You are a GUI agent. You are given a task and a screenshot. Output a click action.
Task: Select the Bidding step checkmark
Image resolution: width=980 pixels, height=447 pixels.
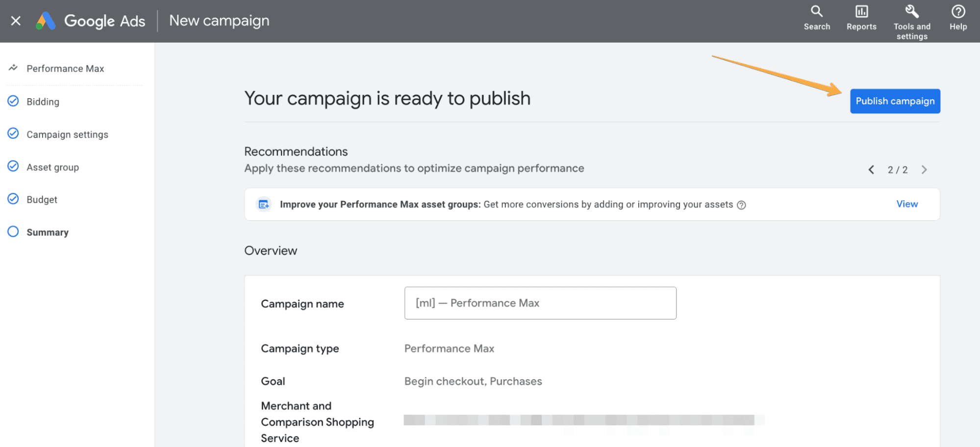point(13,101)
